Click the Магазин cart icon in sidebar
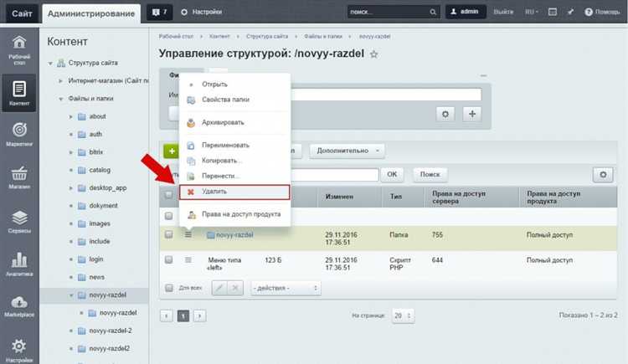The width and height of the screenshot is (628, 364). click(19, 177)
